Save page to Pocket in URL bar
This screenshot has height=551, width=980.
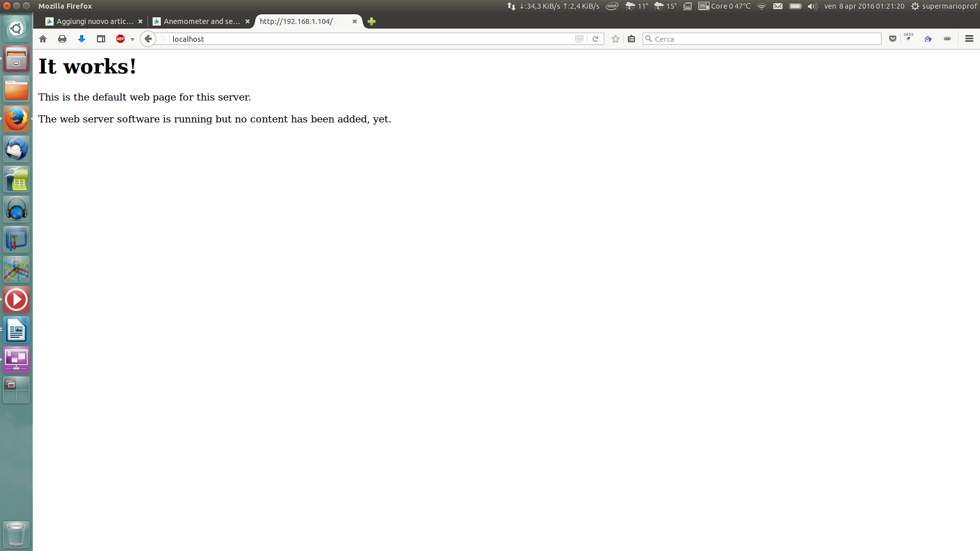579,39
